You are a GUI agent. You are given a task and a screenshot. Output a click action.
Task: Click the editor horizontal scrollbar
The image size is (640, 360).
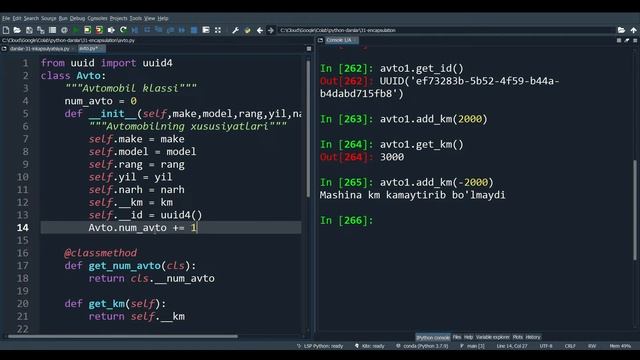[x=122, y=336]
